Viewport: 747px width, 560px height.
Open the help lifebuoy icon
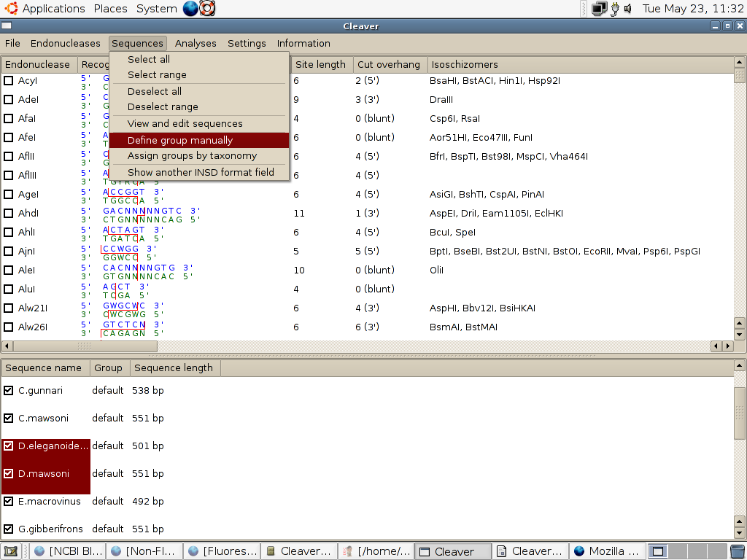208,9
